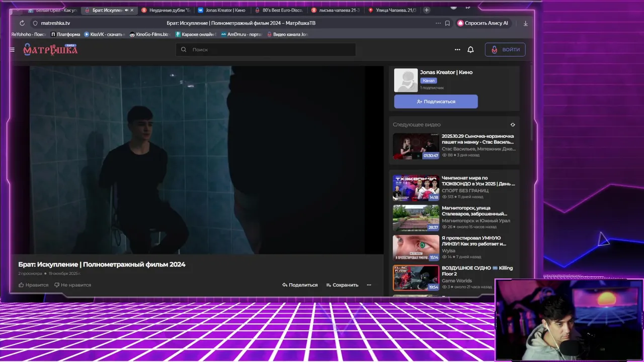Image resolution: width=644 pixels, height=362 pixels.
Task: Click the Чемпионат мира по ТХЭКВОНДО title
Action: click(x=478, y=181)
